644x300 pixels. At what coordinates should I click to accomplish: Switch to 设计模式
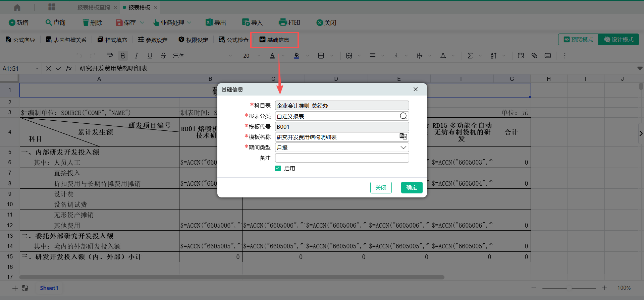619,40
